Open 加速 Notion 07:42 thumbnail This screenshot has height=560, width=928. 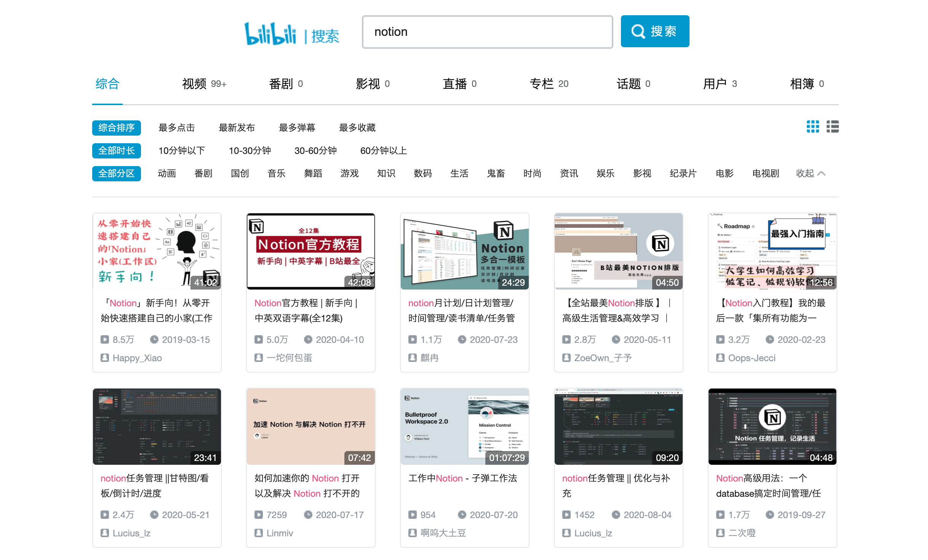[x=311, y=427]
